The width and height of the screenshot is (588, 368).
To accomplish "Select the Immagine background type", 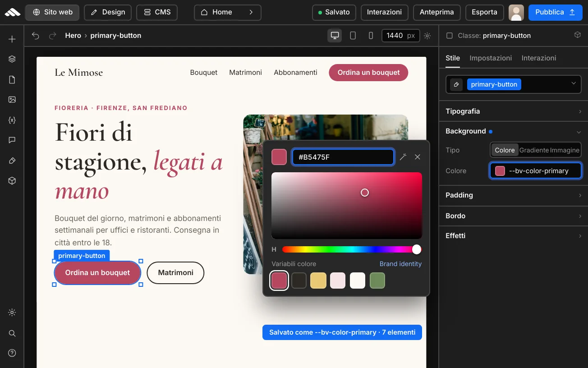I will click(565, 150).
